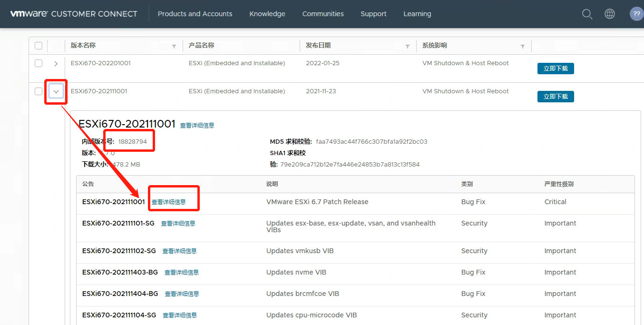
Task: Click version name ESXi670-202201001
Action: pos(101,63)
